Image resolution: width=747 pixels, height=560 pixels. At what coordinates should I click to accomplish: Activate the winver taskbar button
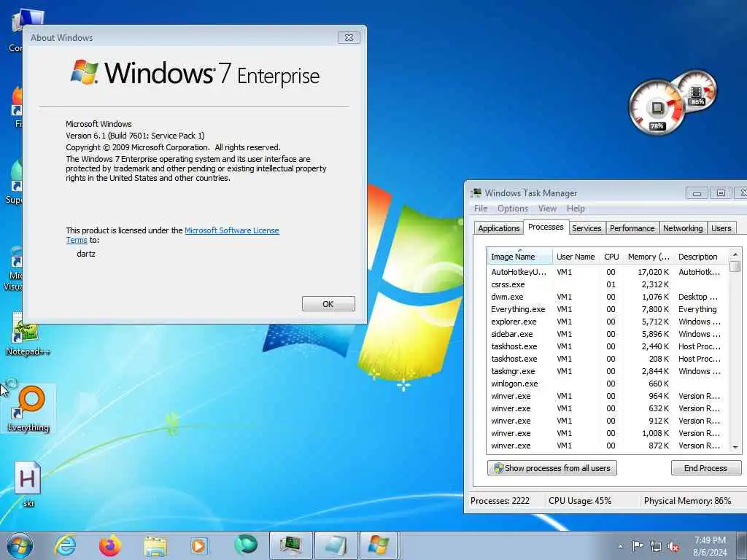click(x=379, y=545)
